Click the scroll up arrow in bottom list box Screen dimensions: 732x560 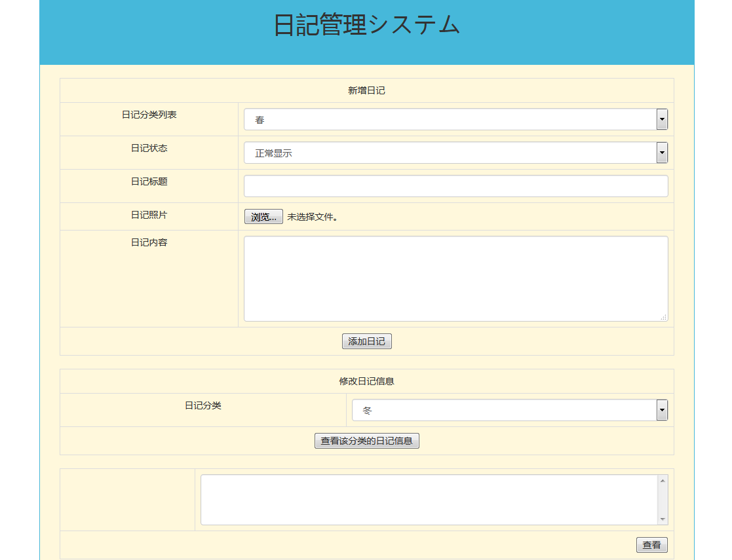(x=663, y=481)
